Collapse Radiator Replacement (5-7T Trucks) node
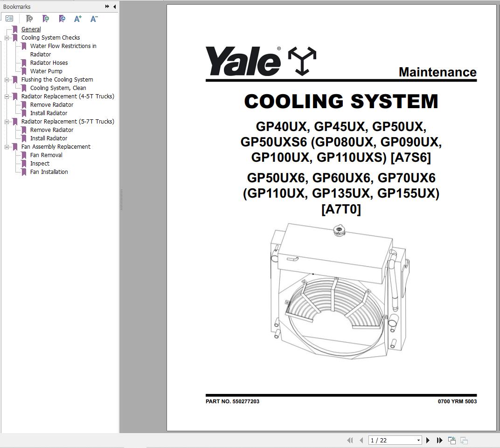Screen dimensions: 500x448 coord(7,121)
